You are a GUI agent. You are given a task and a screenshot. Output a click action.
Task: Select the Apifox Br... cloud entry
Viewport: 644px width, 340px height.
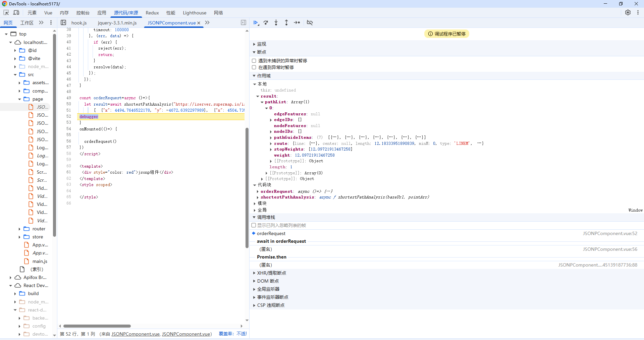click(x=35, y=277)
